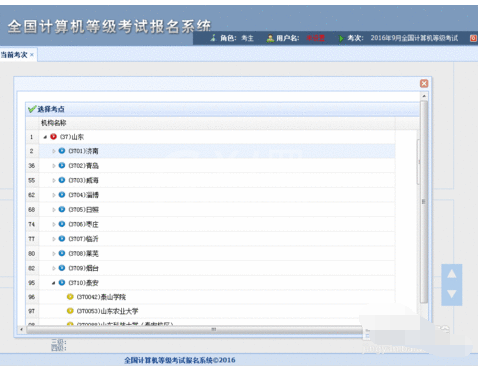This screenshot has height=367, width=496.
Task: Click the 角色 role icon in header
Action: [x=213, y=38]
